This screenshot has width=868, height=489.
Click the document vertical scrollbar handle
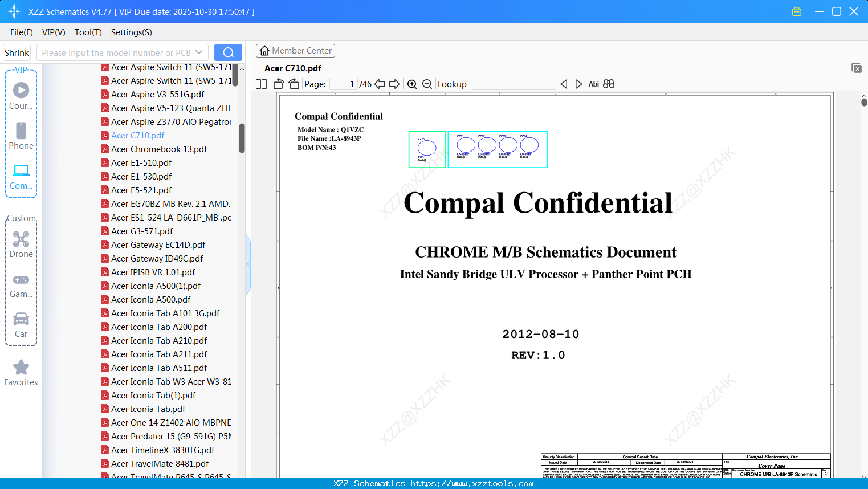tap(864, 102)
